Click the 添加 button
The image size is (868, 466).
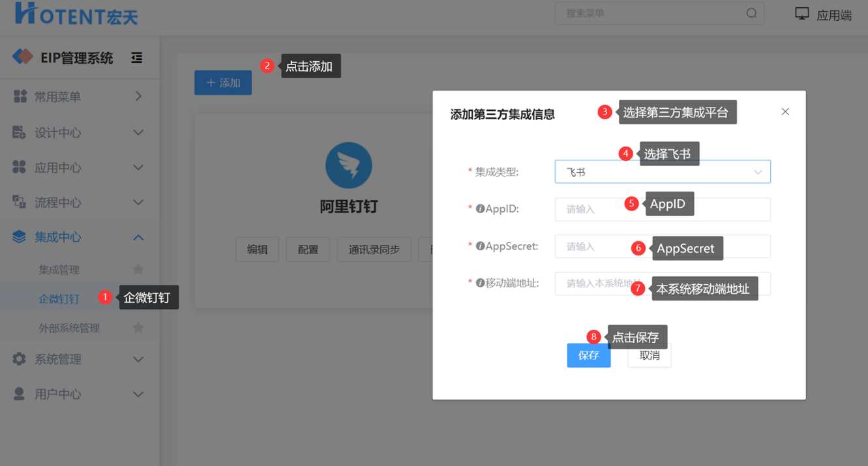(223, 83)
